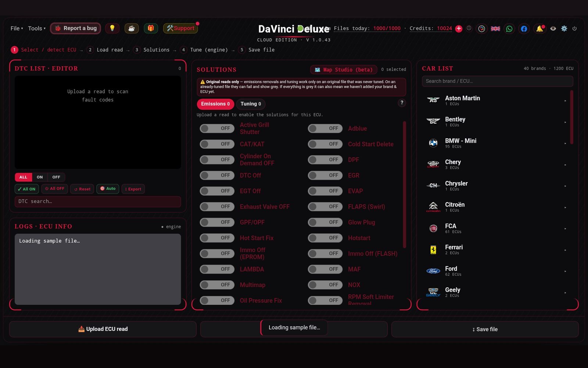
Task: Expand the Bentley ECU list arrow
Action: click(565, 122)
